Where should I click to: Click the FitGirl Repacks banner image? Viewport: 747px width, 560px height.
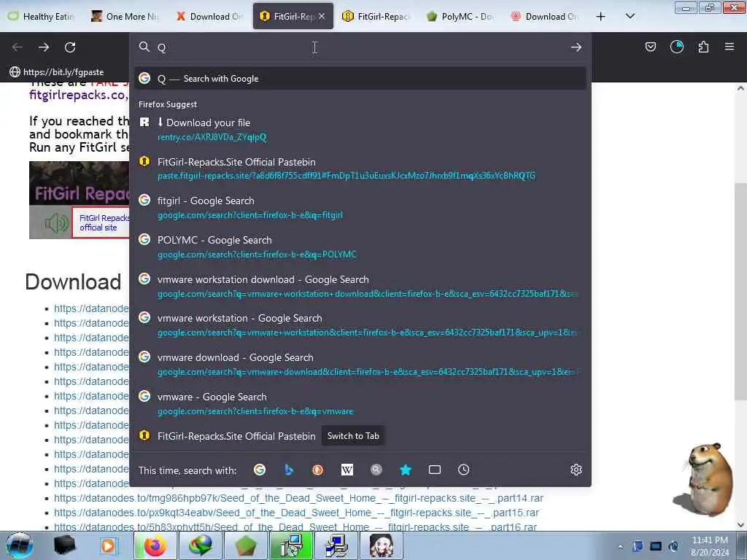79,200
